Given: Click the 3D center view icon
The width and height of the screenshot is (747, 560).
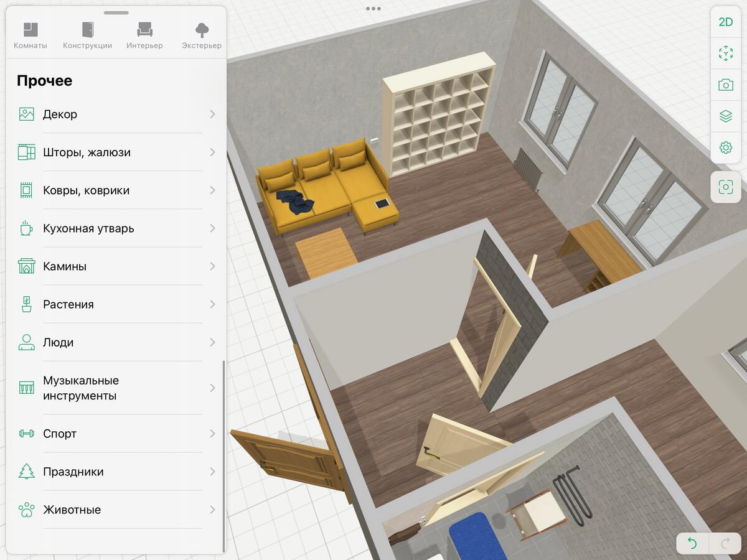Looking at the screenshot, I should coord(725,54).
